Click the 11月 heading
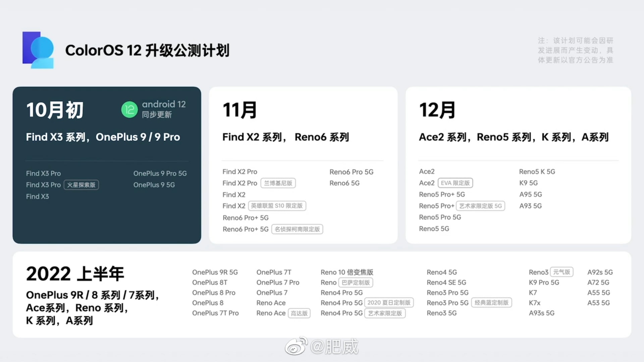The width and height of the screenshot is (644, 362). pos(239,110)
